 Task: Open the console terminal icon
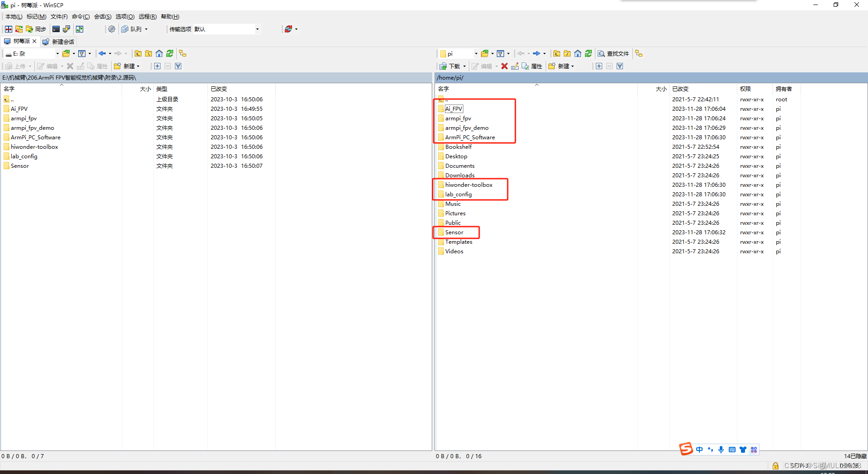point(56,29)
